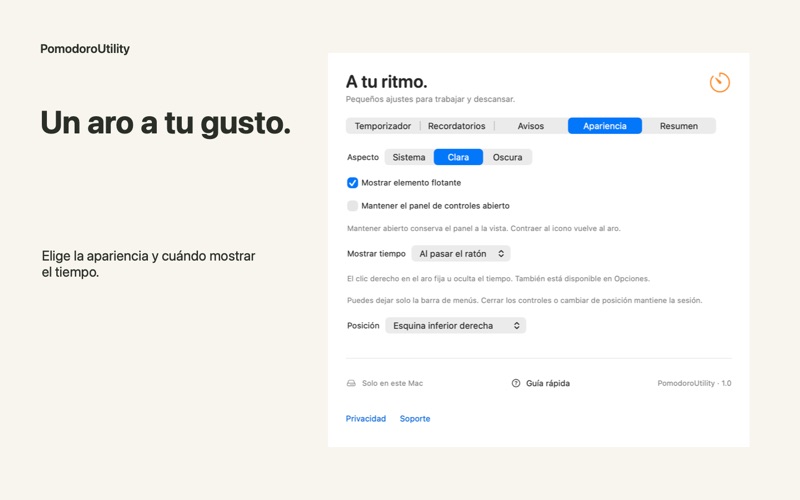Open the Posición dropdown showing Esquina inferior derecha
This screenshot has width=800, height=500.
[x=456, y=326]
